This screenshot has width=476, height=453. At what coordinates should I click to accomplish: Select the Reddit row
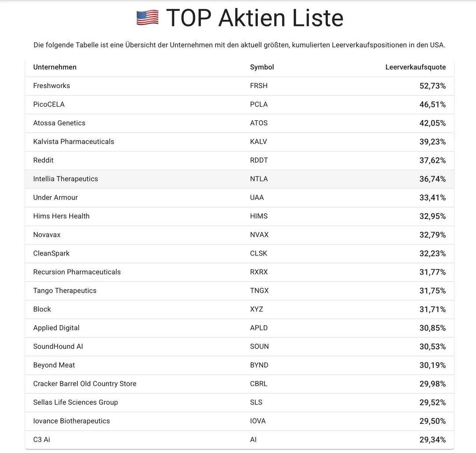tap(43, 160)
